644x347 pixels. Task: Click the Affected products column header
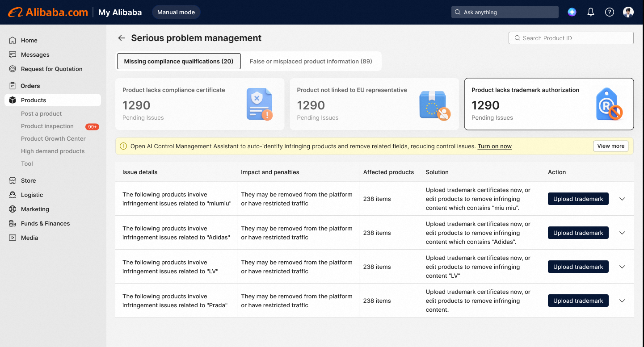pos(388,172)
